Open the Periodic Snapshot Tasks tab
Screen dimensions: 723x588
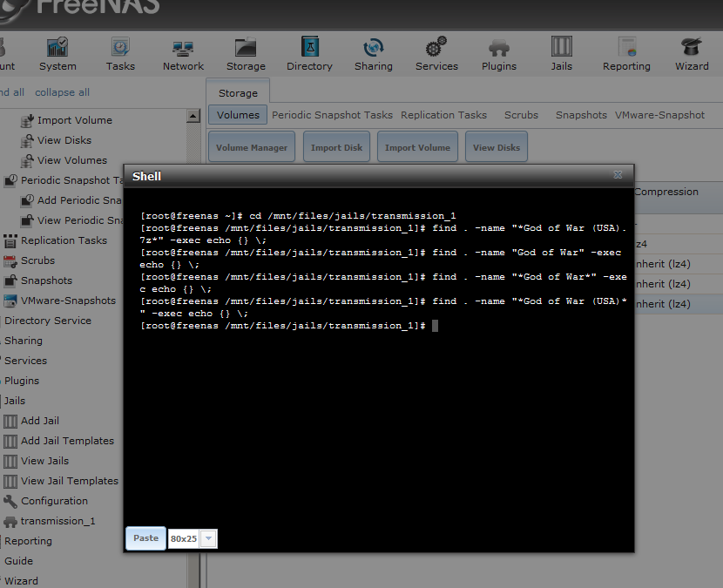[332, 115]
